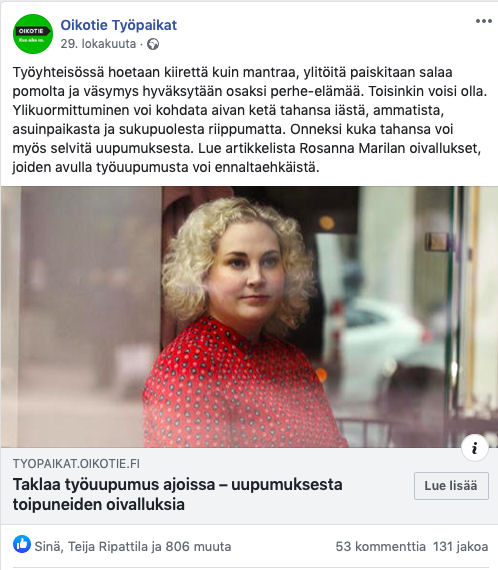
Task: Open the green Oikotie profile avatar
Action: coord(33,34)
